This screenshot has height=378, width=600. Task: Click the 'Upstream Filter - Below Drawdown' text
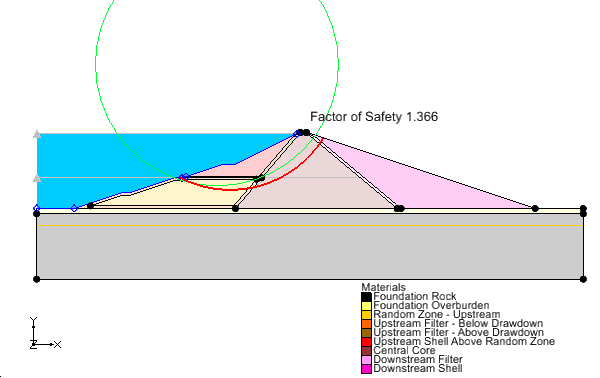[x=458, y=324]
